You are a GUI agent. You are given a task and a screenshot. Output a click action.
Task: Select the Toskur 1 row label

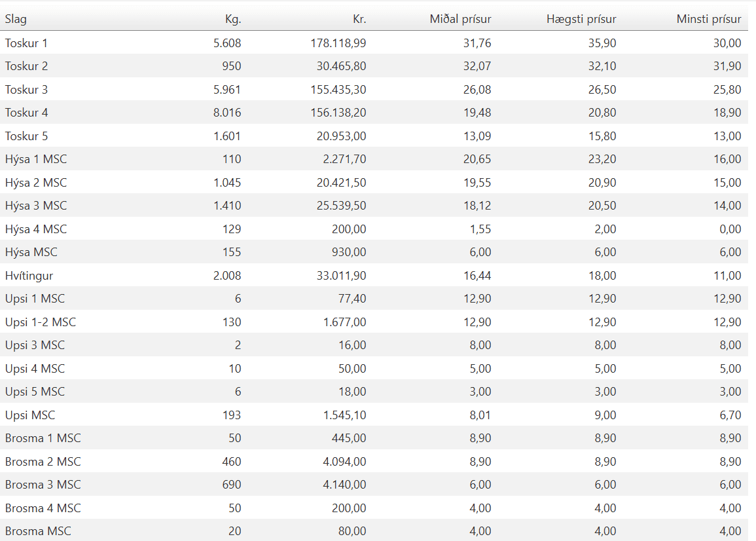(x=27, y=43)
